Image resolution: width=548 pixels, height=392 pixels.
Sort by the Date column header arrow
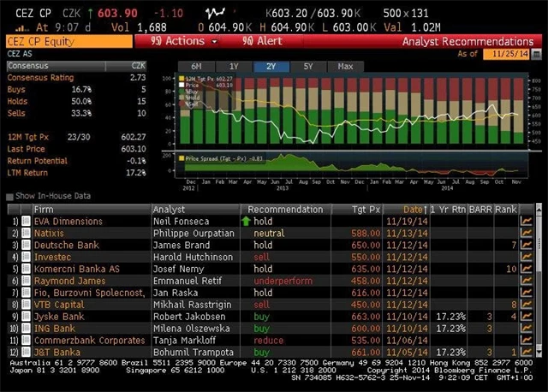(x=425, y=209)
